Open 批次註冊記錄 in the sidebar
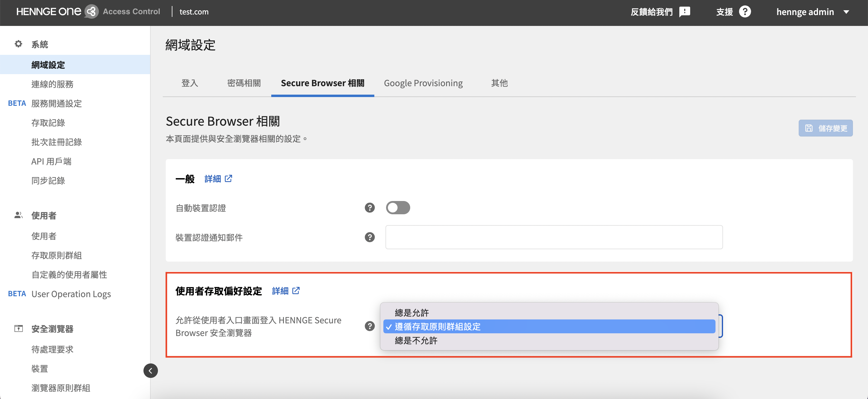Screen dimensions: 868x399 pyautogui.click(x=57, y=142)
